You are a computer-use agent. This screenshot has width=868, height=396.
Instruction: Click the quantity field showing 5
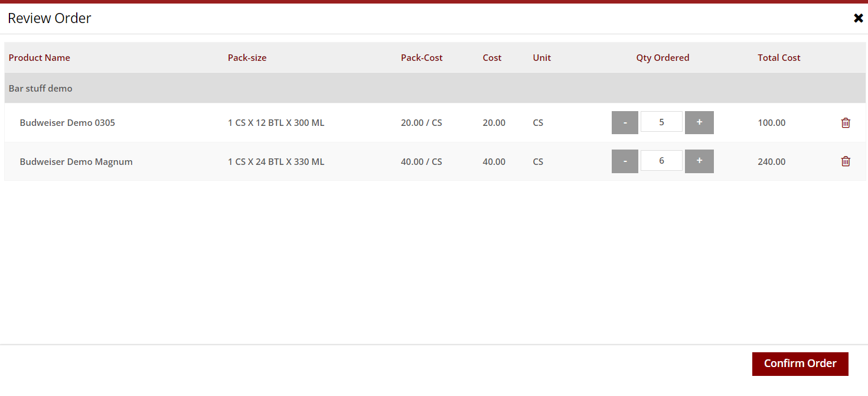click(x=661, y=122)
